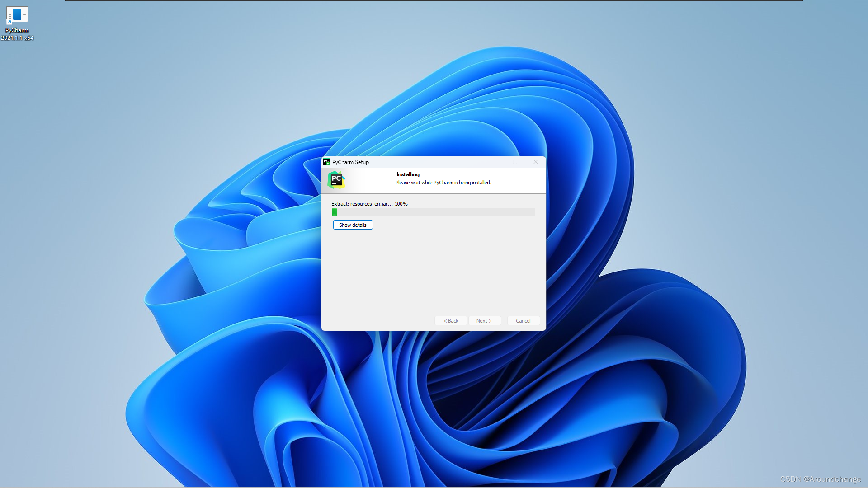Click the disabled Next button
The image size is (868, 488).
coord(484,321)
